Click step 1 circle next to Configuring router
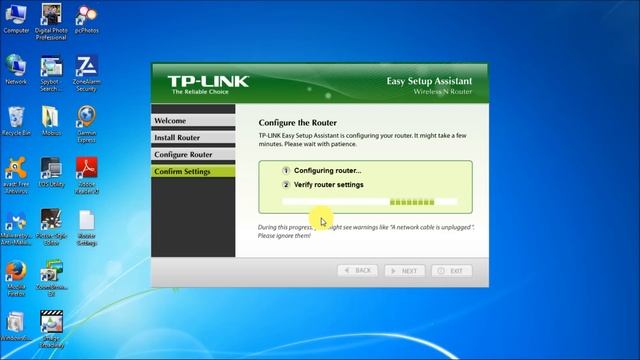This screenshot has height=360, width=640. 286,171
